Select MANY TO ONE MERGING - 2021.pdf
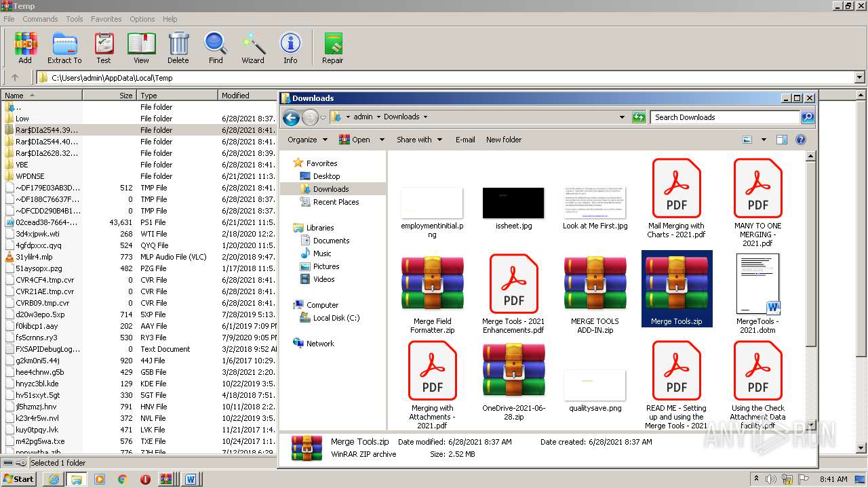 click(757, 203)
